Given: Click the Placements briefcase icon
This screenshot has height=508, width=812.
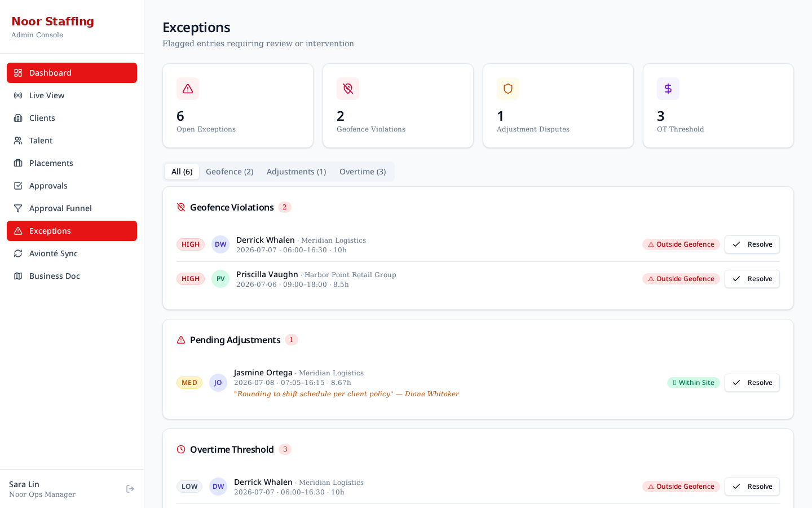Looking at the screenshot, I should pos(18,163).
